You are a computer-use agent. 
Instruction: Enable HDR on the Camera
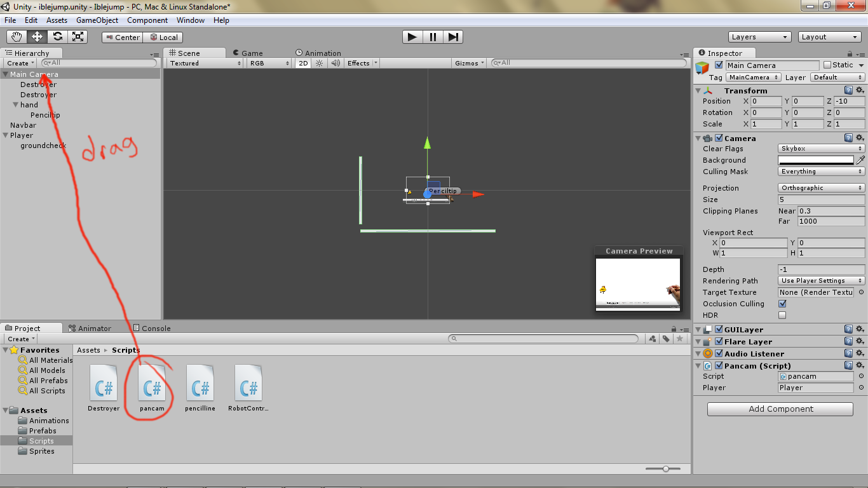tap(781, 315)
